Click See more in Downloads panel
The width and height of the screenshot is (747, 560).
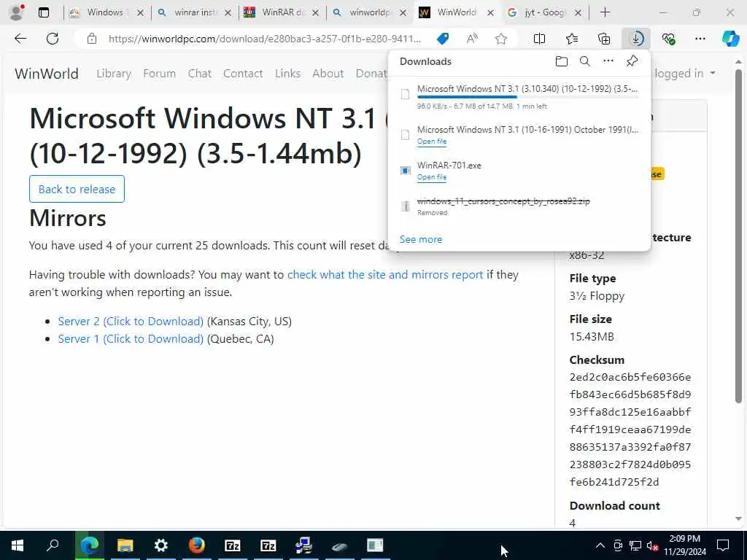421,239
